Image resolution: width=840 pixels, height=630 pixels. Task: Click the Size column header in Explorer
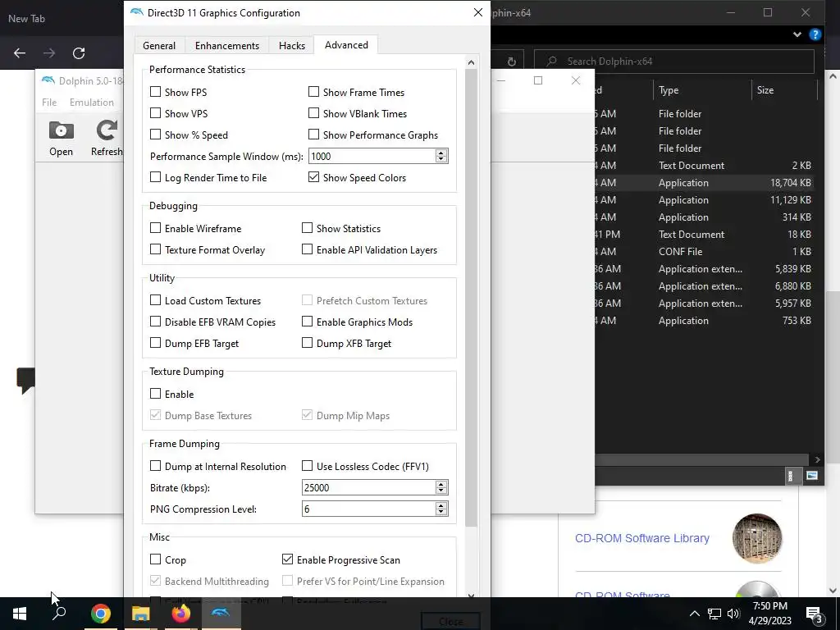[784, 90]
